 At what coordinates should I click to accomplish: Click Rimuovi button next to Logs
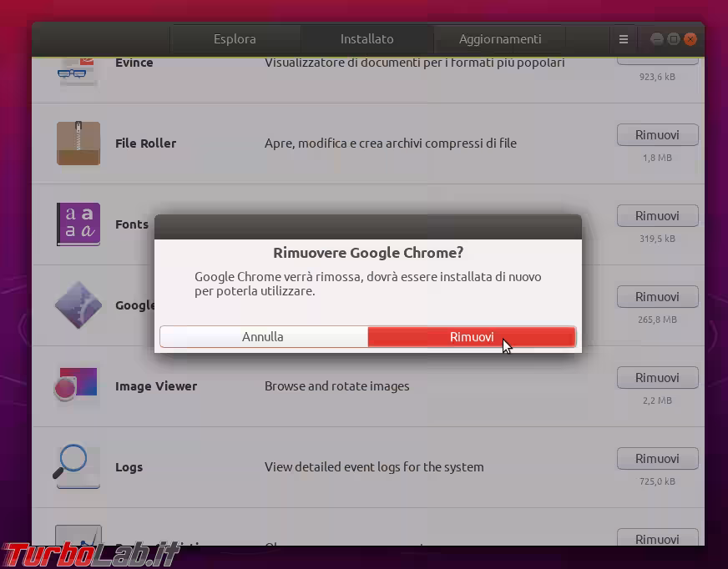point(657,459)
